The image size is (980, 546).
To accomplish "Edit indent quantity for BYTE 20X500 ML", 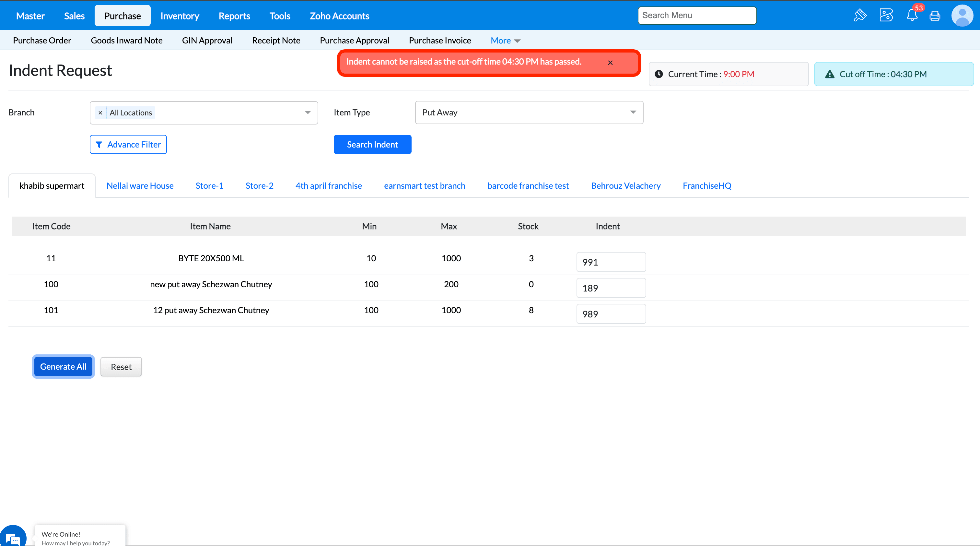I will pyautogui.click(x=611, y=262).
